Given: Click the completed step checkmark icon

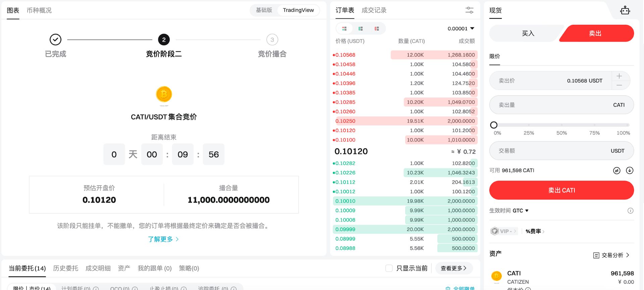Looking at the screenshot, I should click(x=55, y=40).
